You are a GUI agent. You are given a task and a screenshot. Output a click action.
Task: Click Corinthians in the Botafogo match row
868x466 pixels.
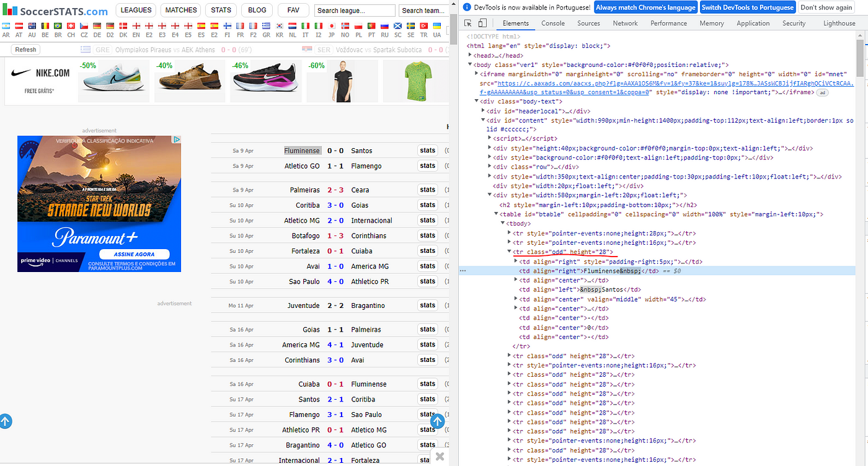coord(368,235)
